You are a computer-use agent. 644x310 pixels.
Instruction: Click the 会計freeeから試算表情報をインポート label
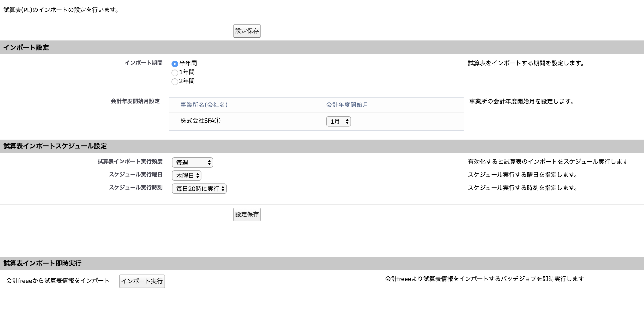tap(58, 281)
